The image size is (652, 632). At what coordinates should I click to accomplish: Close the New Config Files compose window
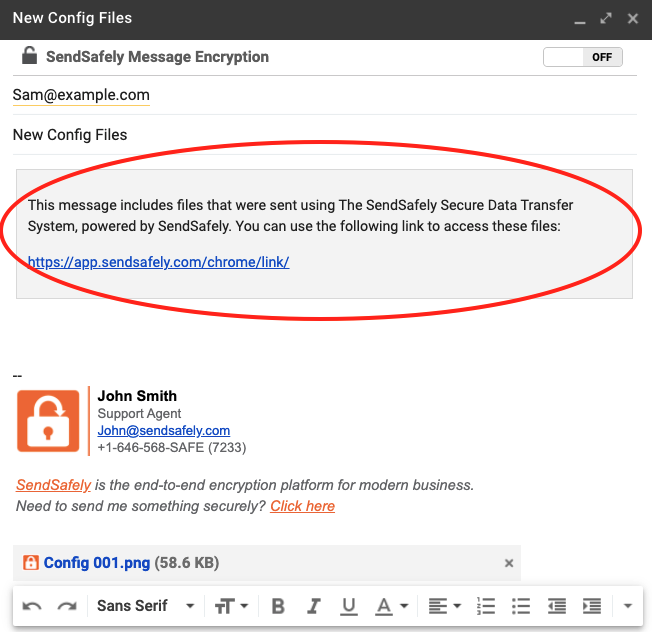[x=633, y=18]
